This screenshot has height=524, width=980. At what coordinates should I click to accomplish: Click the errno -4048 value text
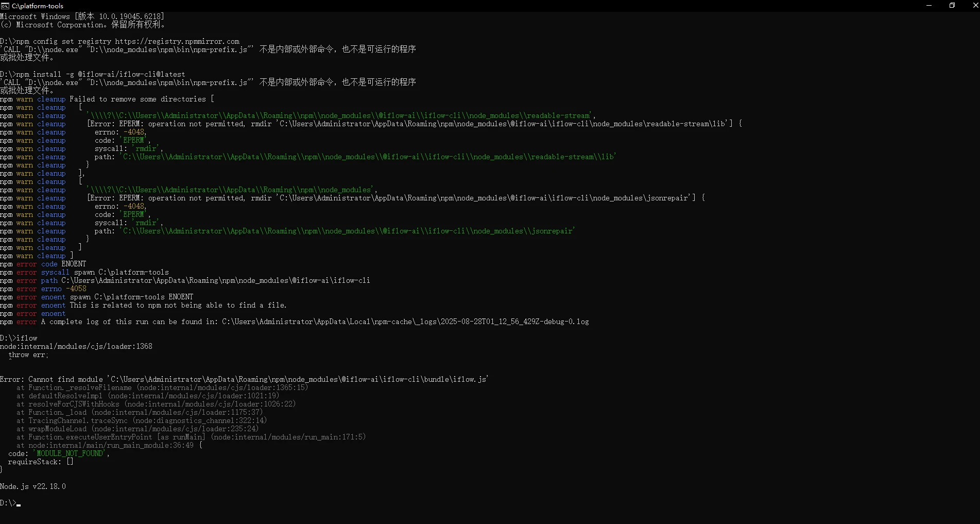point(135,132)
